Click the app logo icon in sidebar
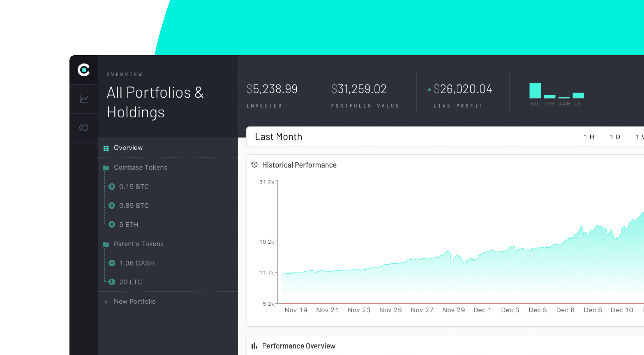Screen dimensions: 644x355 click(84, 70)
